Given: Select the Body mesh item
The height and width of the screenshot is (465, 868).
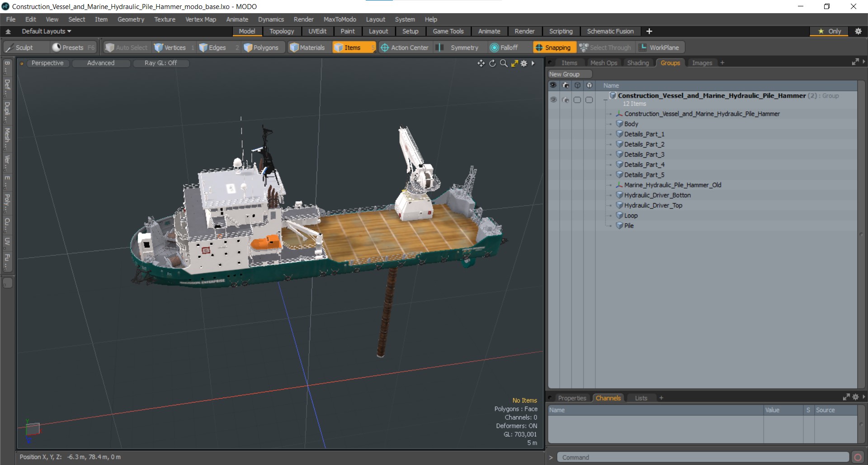Looking at the screenshot, I should (631, 124).
